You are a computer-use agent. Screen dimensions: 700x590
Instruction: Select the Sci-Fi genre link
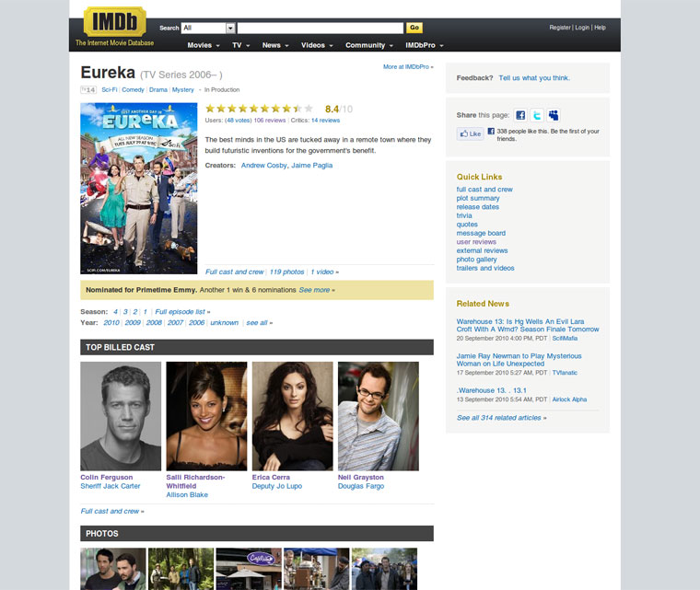(x=110, y=89)
